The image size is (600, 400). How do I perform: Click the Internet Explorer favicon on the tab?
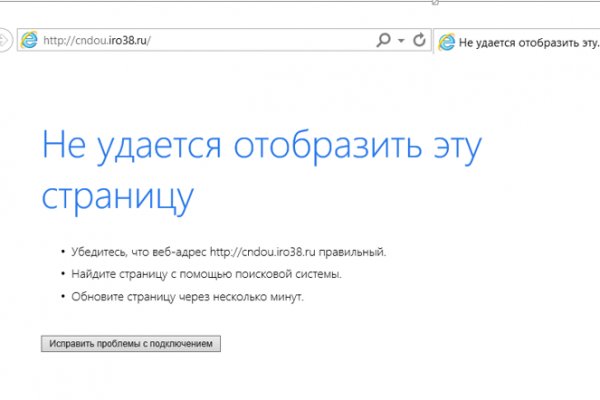[446, 42]
